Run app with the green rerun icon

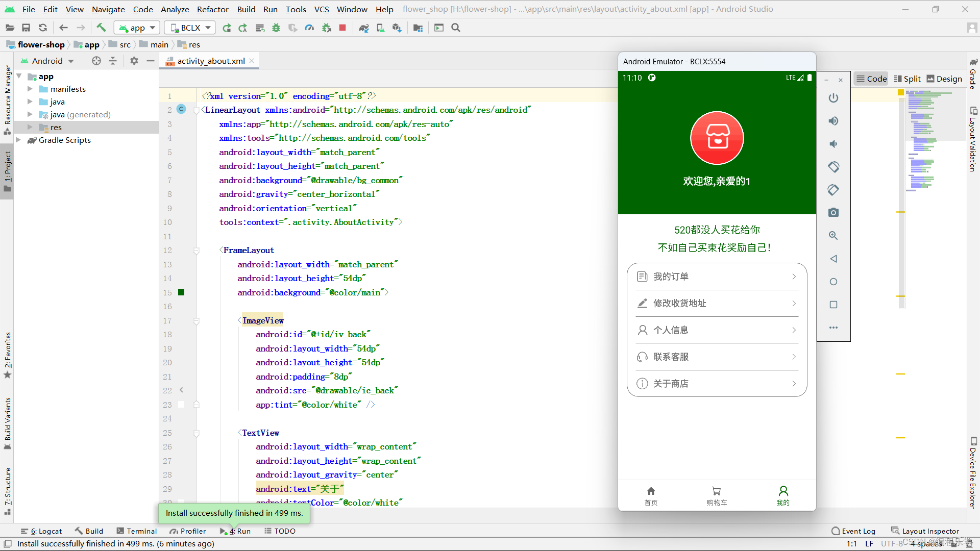[227, 28]
